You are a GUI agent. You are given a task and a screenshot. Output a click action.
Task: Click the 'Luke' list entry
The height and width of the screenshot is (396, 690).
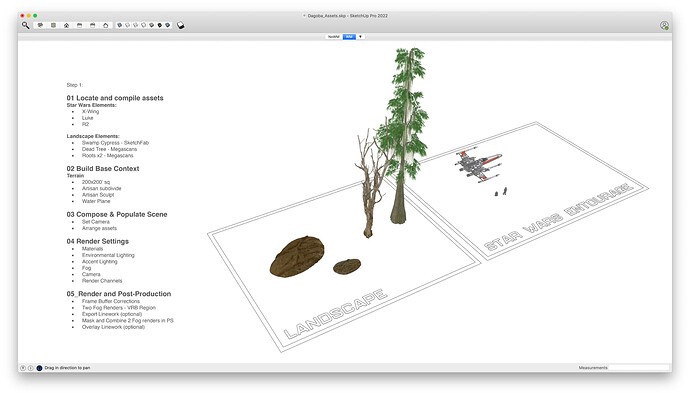coord(87,118)
